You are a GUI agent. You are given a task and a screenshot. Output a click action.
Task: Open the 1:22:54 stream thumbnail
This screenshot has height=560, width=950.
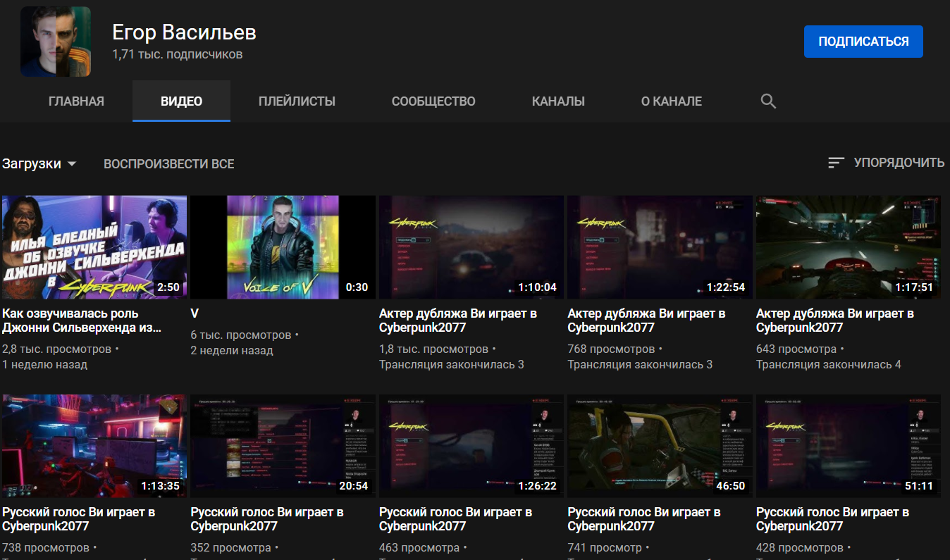coord(660,247)
